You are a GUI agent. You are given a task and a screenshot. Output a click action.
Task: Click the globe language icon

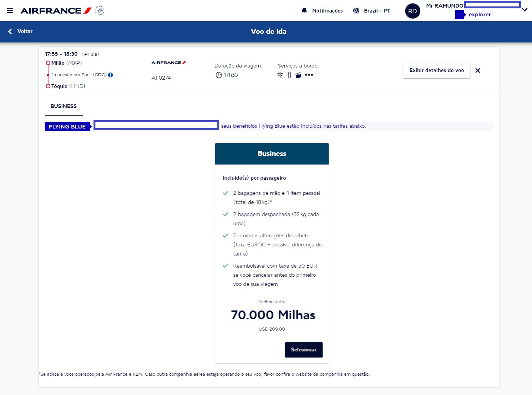coord(356,11)
